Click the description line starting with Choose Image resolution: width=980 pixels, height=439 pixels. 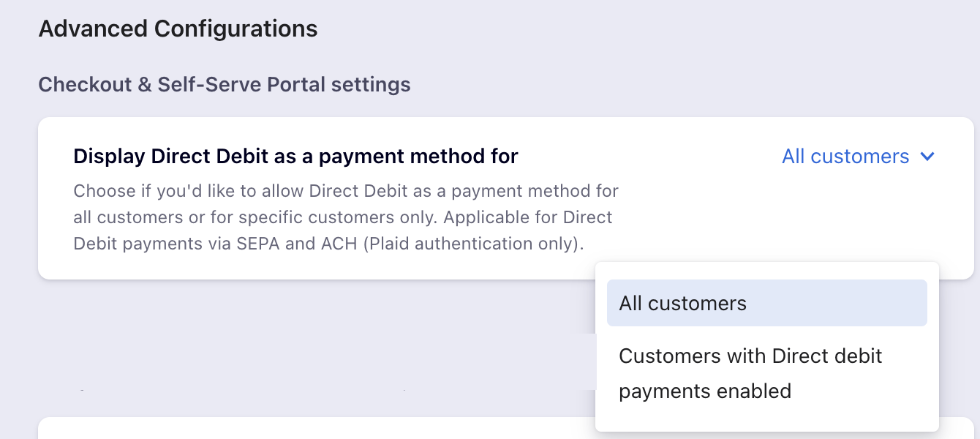(346, 192)
